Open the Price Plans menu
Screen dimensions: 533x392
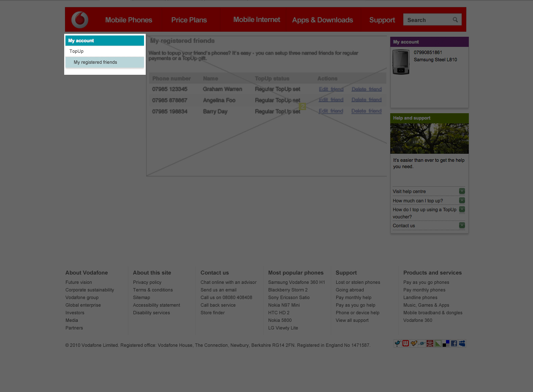pos(189,20)
